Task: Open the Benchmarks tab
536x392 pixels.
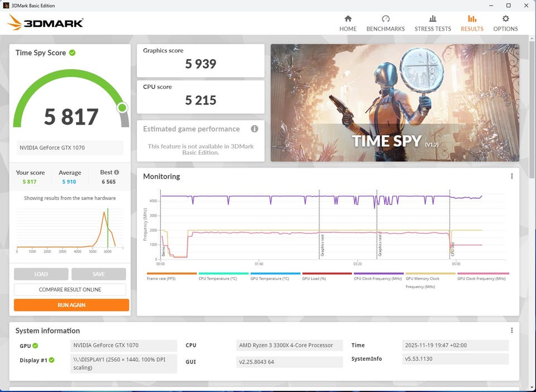Action: coord(385,23)
